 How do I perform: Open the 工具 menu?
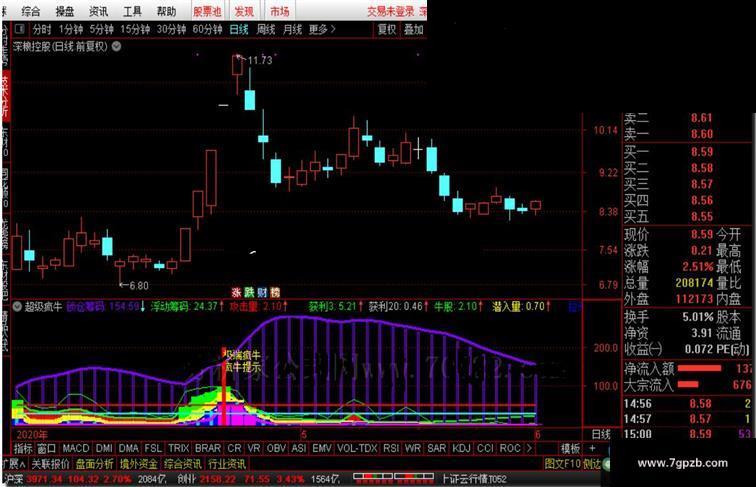[132, 11]
